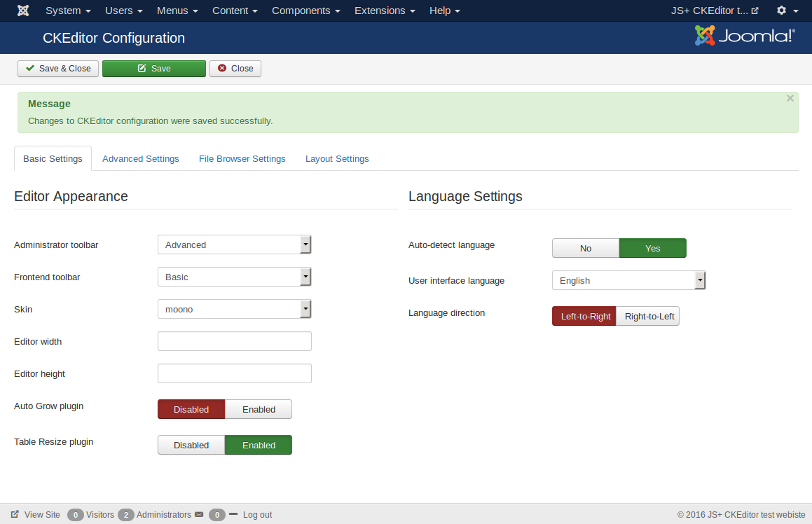Open the User interface language dropdown
The width and height of the screenshot is (812, 524).
[x=628, y=280]
